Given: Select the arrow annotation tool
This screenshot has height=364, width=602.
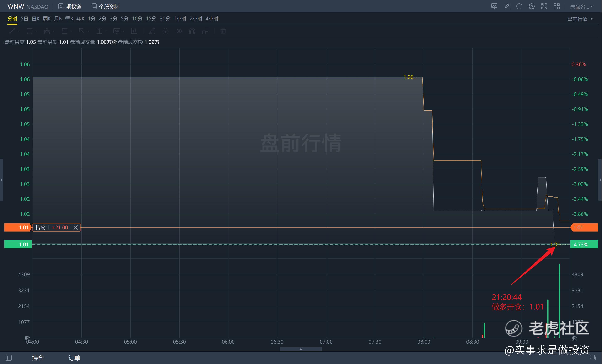Looking at the screenshot, I should coord(82,31).
